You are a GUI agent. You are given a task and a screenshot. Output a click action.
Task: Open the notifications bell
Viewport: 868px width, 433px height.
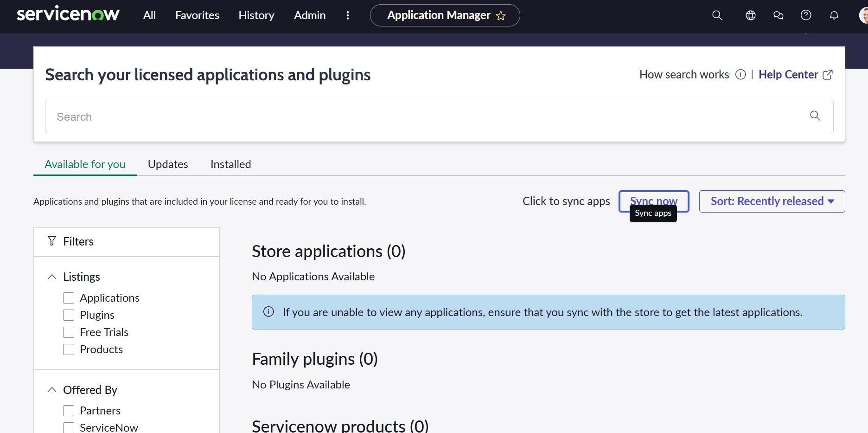pyautogui.click(x=834, y=15)
